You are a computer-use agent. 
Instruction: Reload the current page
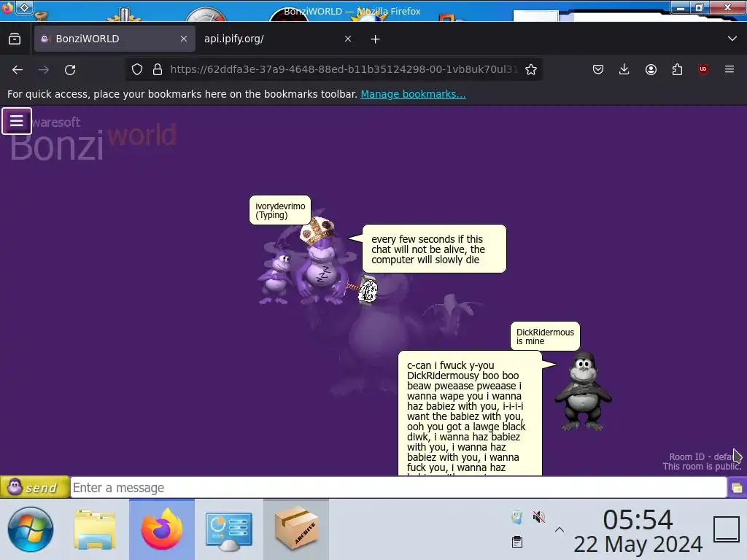[70, 70]
